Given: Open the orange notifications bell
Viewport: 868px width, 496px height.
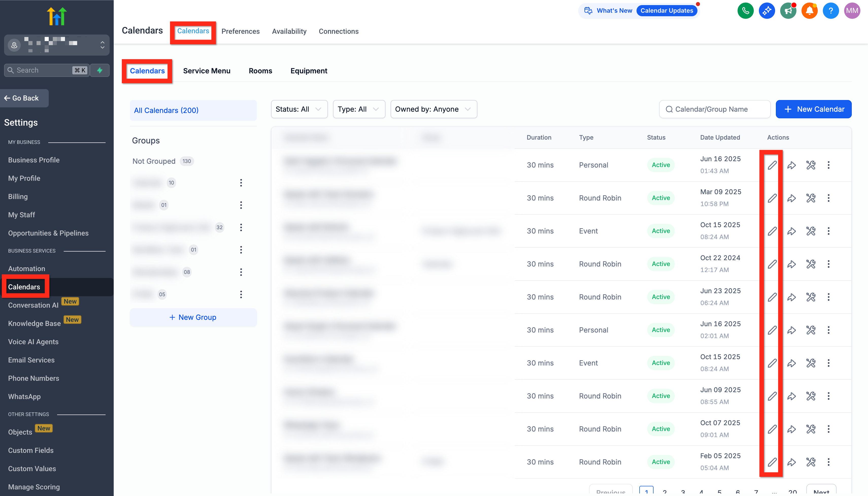Looking at the screenshot, I should click(809, 11).
